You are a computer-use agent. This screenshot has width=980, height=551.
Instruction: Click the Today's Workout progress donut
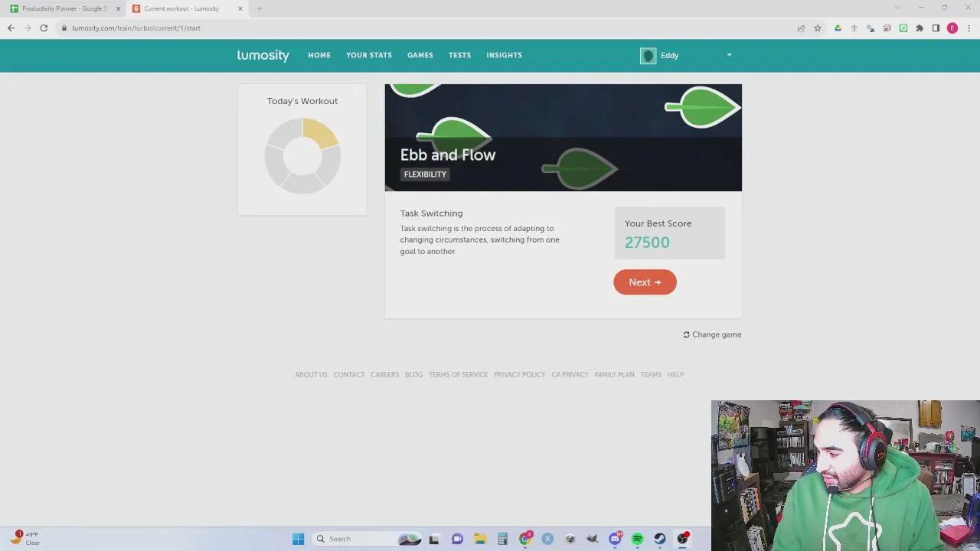pos(302,155)
